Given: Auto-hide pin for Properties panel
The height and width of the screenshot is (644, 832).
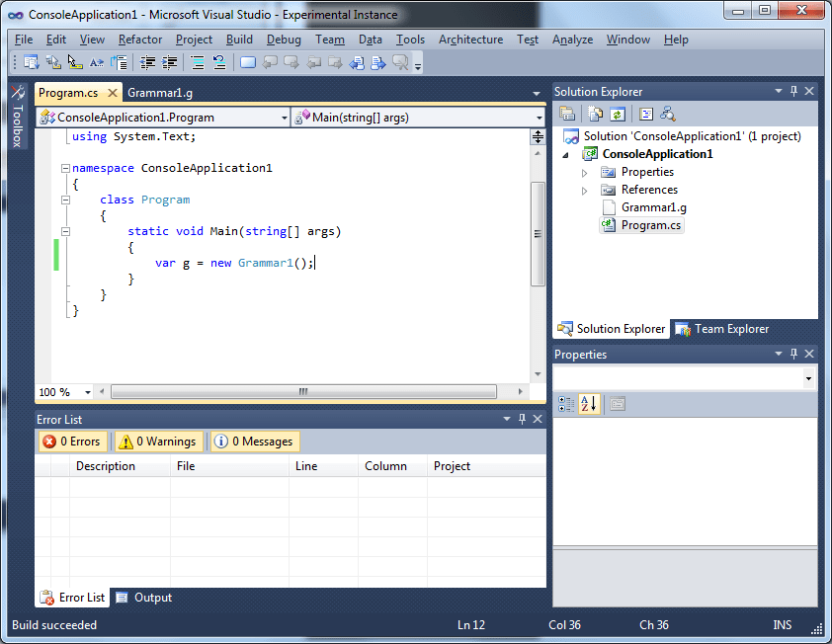Looking at the screenshot, I should [793, 354].
